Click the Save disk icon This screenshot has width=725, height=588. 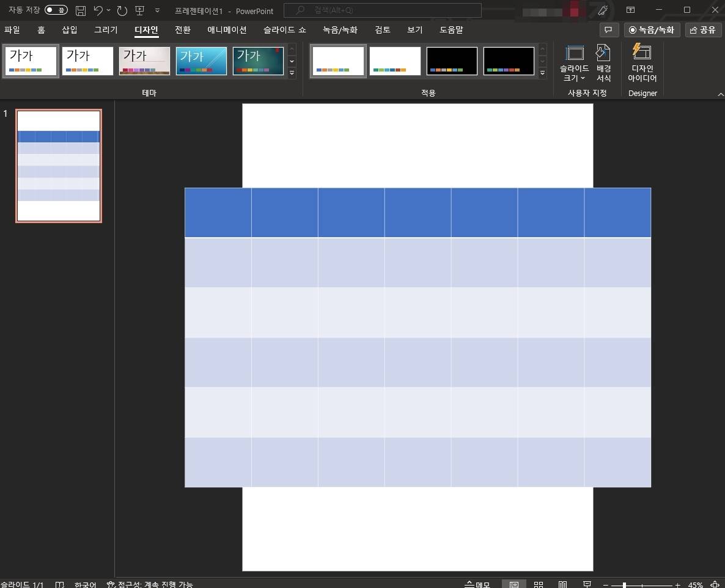[81, 10]
